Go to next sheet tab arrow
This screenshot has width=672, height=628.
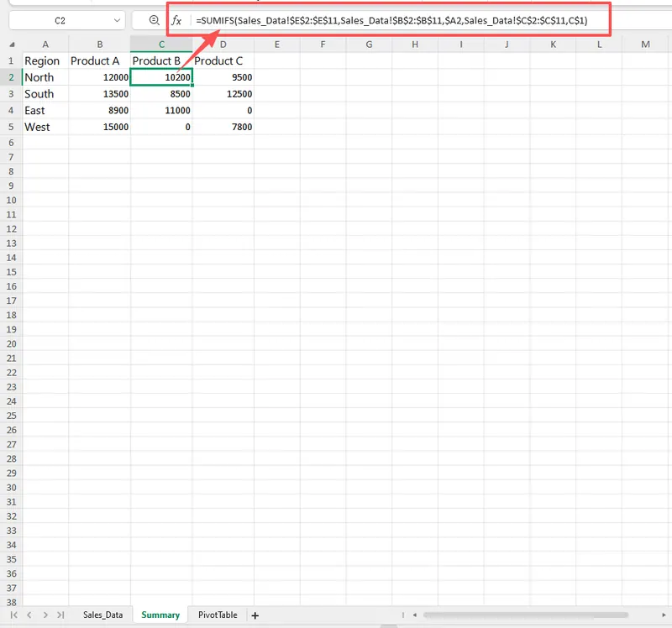(x=45, y=615)
